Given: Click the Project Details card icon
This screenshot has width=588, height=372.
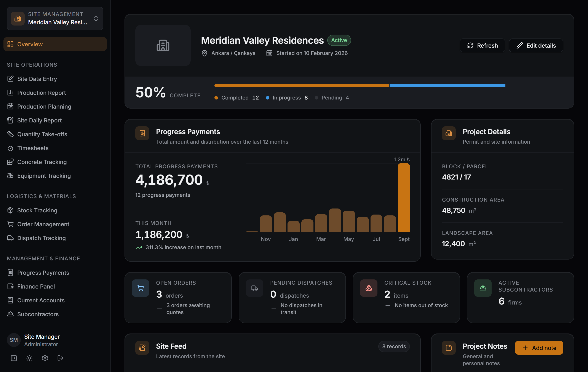Looking at the screenshot, I should [x=449, y=133].
